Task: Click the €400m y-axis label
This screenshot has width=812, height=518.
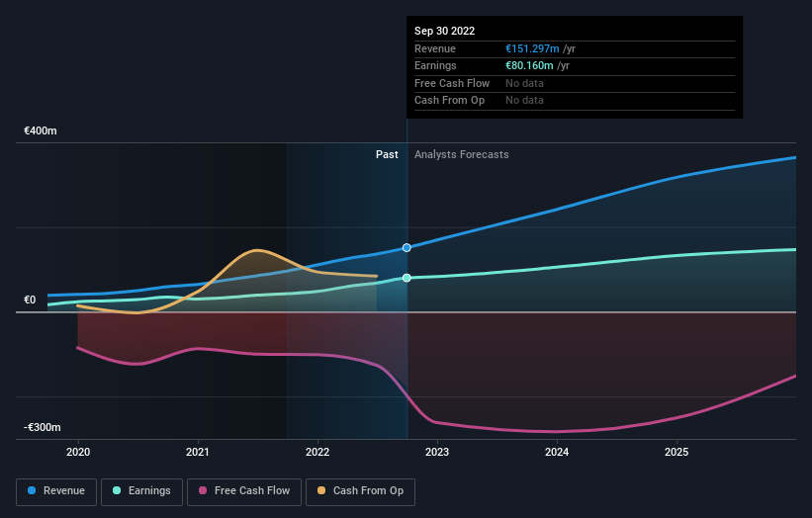Action: point(41,130)
